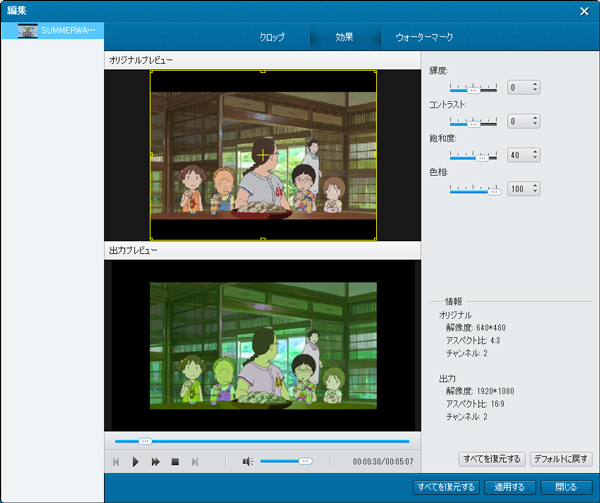Click the video seek progress bar handle

click(145, 441)
